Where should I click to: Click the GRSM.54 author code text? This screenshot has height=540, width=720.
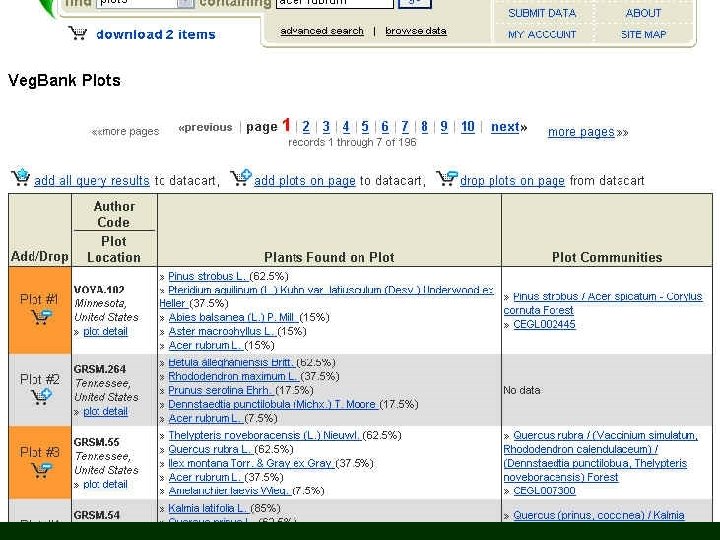click(x=96, y=515)
